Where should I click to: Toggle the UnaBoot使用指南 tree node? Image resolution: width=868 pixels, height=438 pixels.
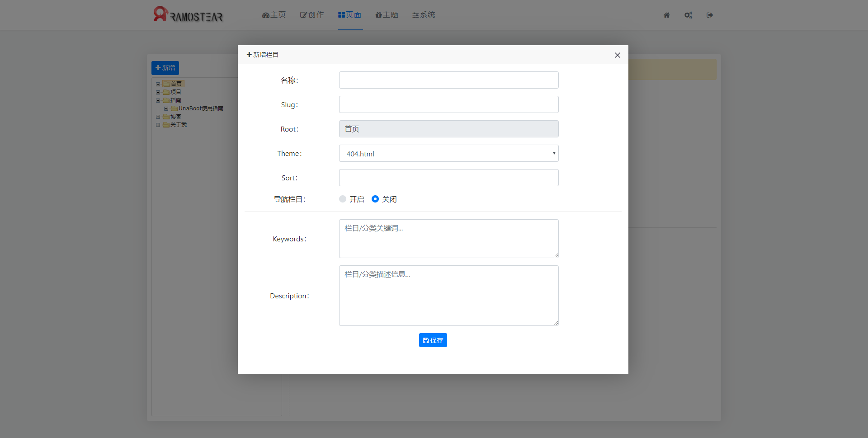tap(166, 108)
